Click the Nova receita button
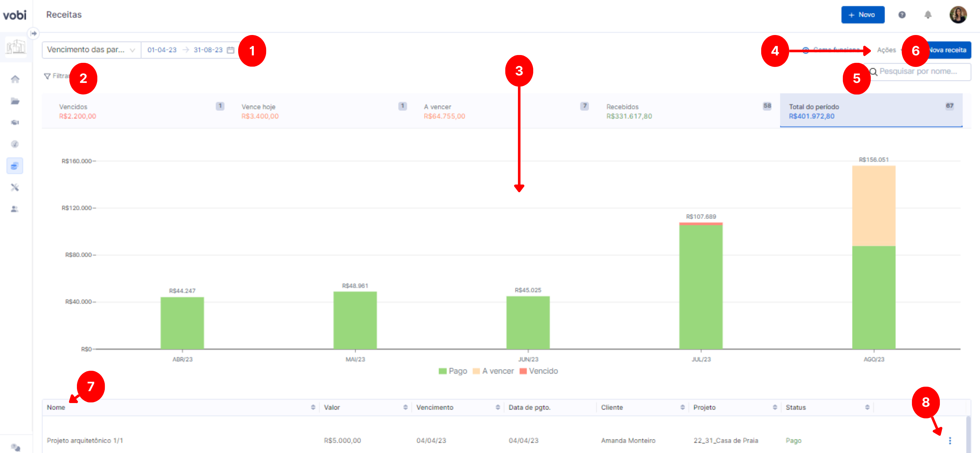The image size is (980, 453). point(949,50)
